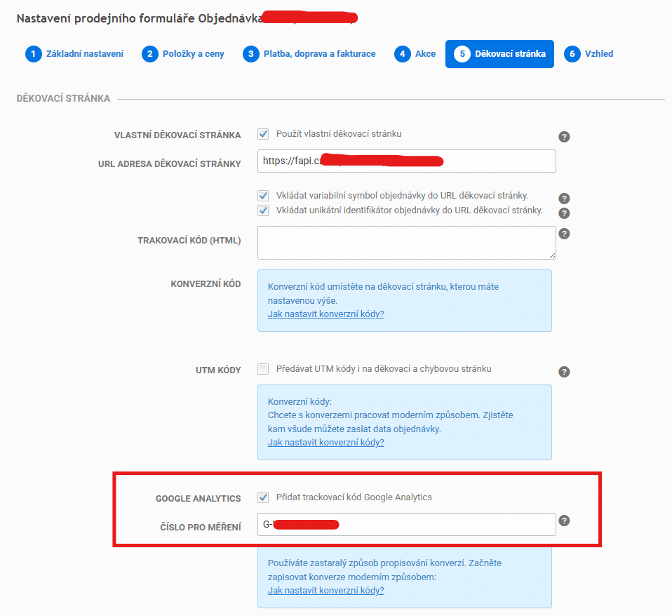Viewport: 672px width, 616px height.
Task: Click help icon next to variabilní symbol checkbox
Action: pyautogui.click(x=564, y=199)
